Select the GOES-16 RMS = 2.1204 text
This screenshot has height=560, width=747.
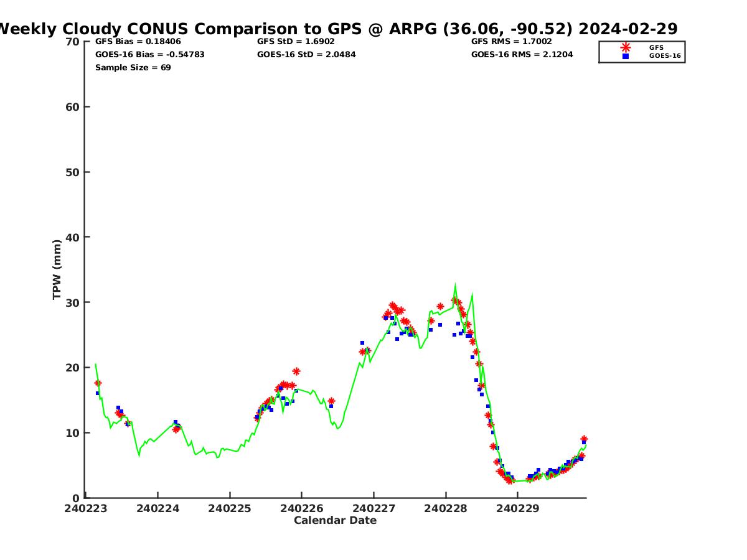522,55
